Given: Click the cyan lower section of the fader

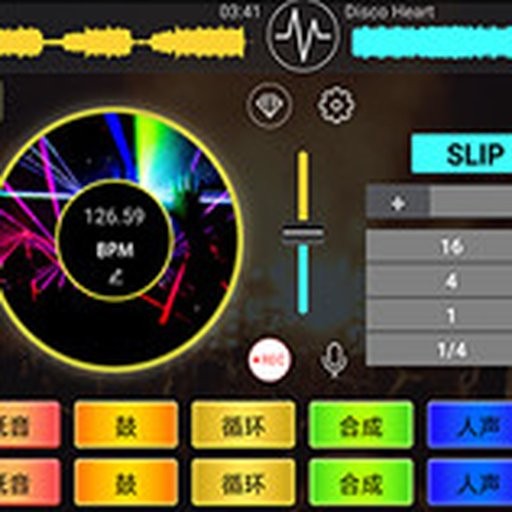Looking at the screenshot, I should tap(303, 279).
